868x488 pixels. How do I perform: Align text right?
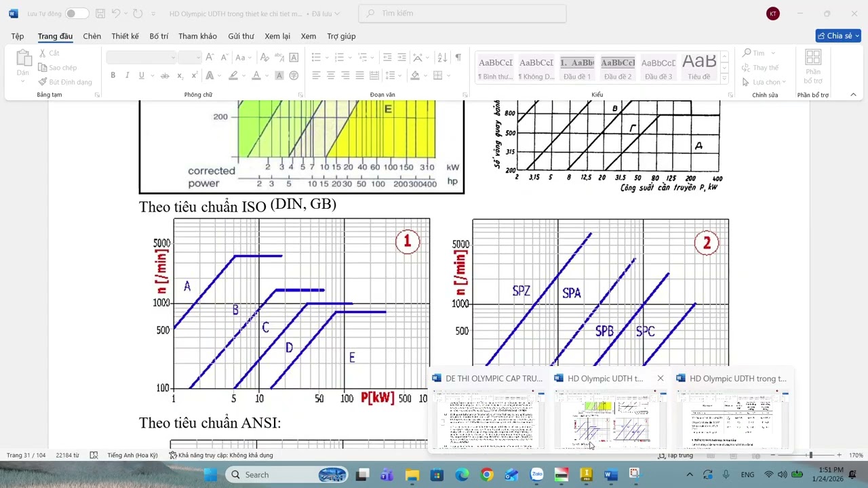point(345,75)
